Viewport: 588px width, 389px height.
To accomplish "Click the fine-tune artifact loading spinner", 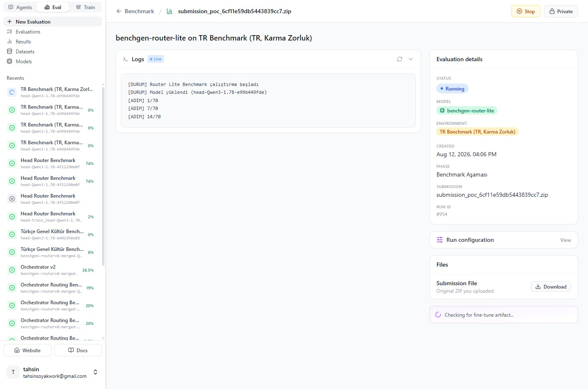I will pos(438,315).
